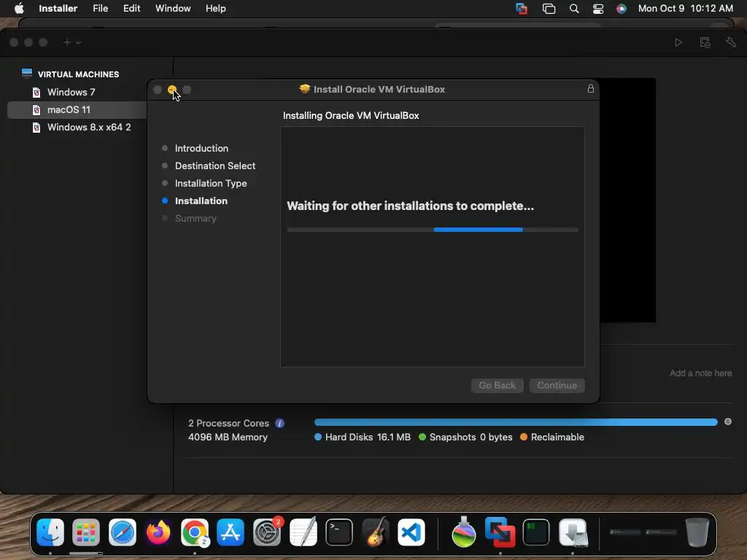The height and width of the screenshot is (560, 747).
Task: Open the Trash in the Dock
Action: [x=697, y=532]
